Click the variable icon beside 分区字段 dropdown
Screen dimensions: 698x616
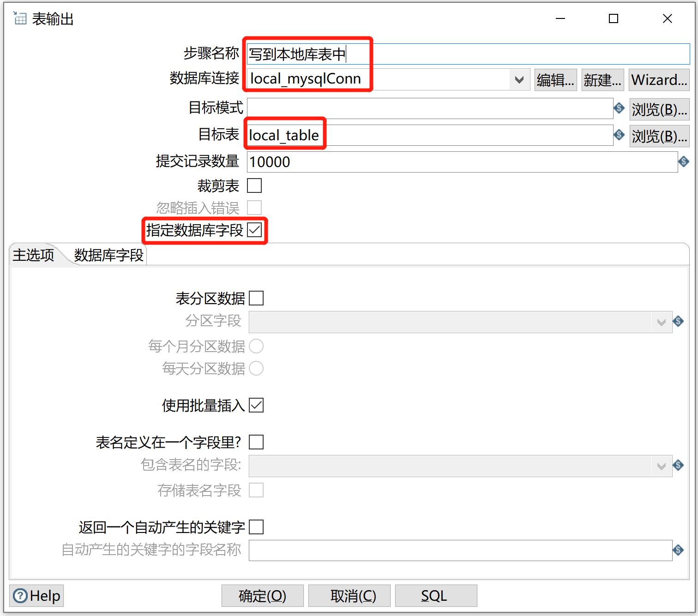coord(678,321)
